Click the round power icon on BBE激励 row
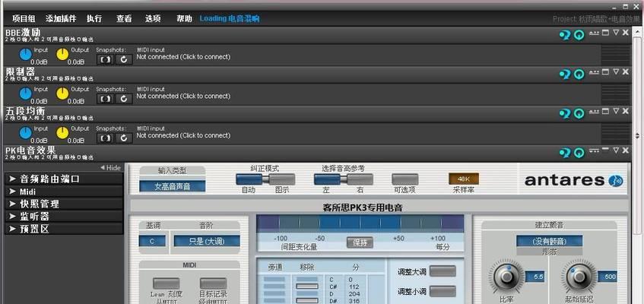The image size is (644, 304). (x=579, y=34)
